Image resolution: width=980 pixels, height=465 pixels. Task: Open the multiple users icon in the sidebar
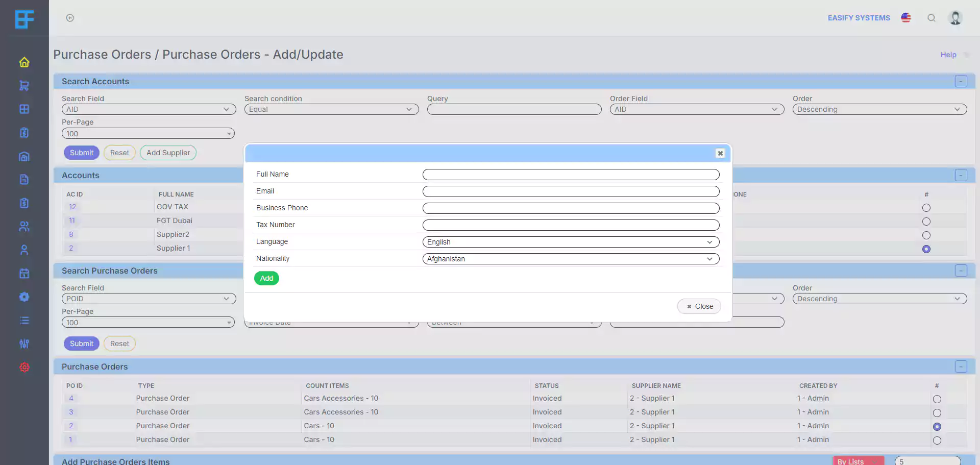24,227
